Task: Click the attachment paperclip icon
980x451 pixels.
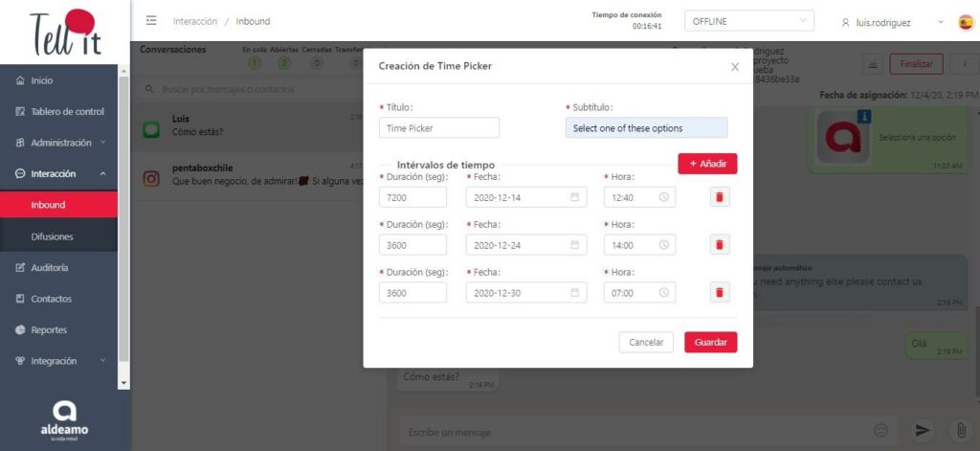Action: point(958,431)
